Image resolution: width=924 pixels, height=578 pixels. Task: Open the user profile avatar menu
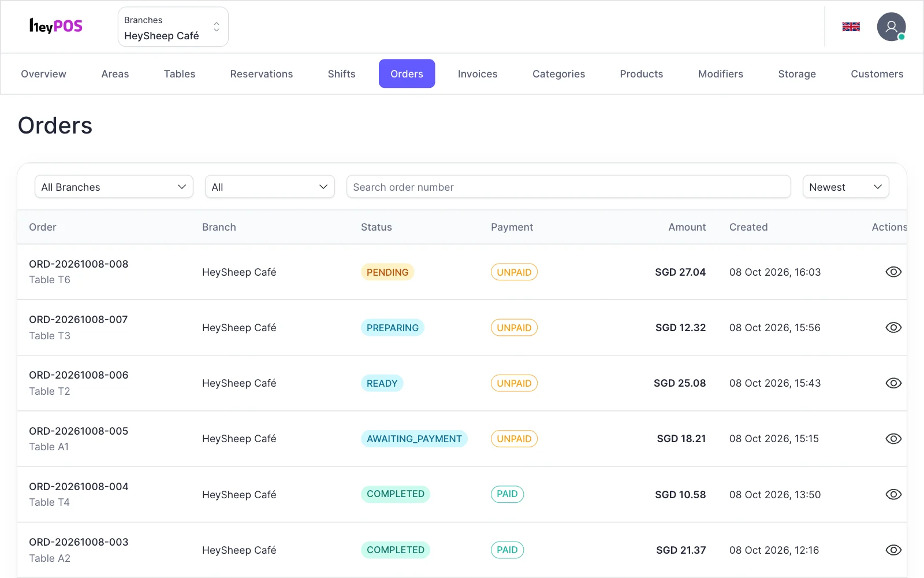tap(891, 27)
